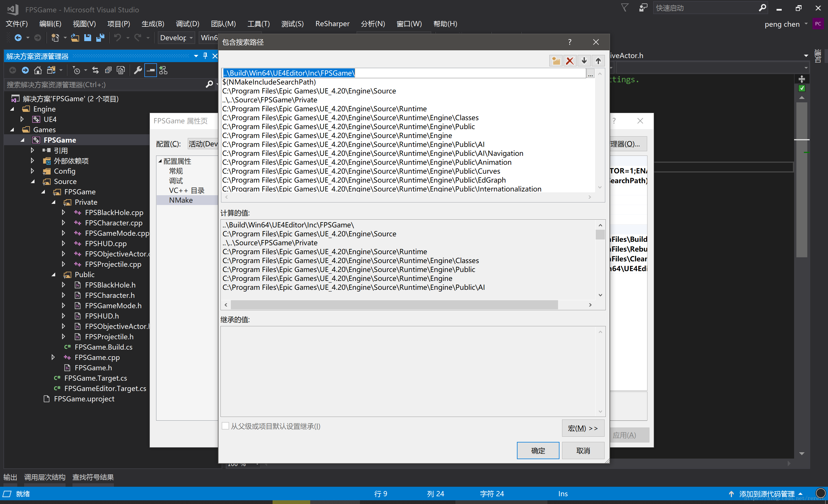Save the file with floppy icon

pos(88,38)
